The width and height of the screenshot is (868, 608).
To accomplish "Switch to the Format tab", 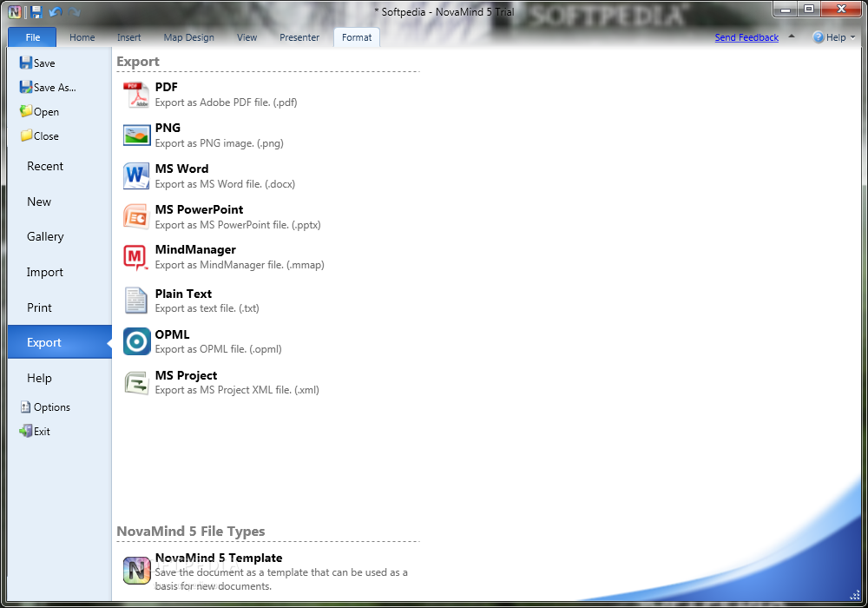I will pyautogui.click(x=357, y=37).
